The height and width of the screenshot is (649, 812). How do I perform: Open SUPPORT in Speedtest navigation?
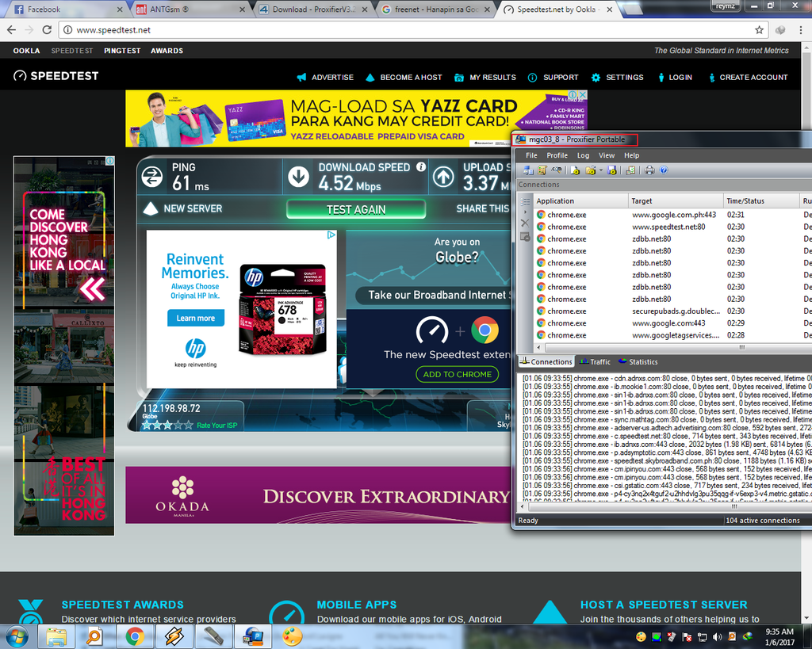click(x=553, y=77)
